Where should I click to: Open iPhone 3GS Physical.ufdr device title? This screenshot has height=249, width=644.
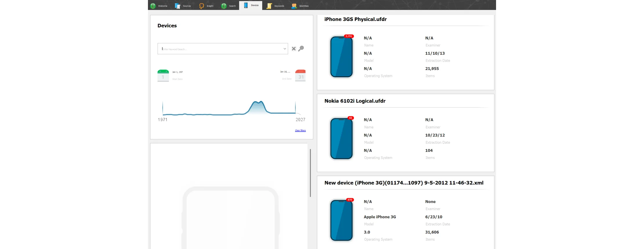point(355,19)
